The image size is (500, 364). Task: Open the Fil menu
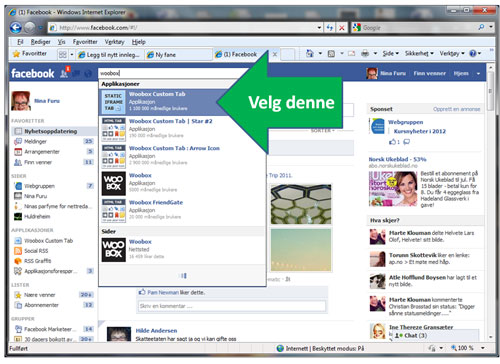[20, 42]
